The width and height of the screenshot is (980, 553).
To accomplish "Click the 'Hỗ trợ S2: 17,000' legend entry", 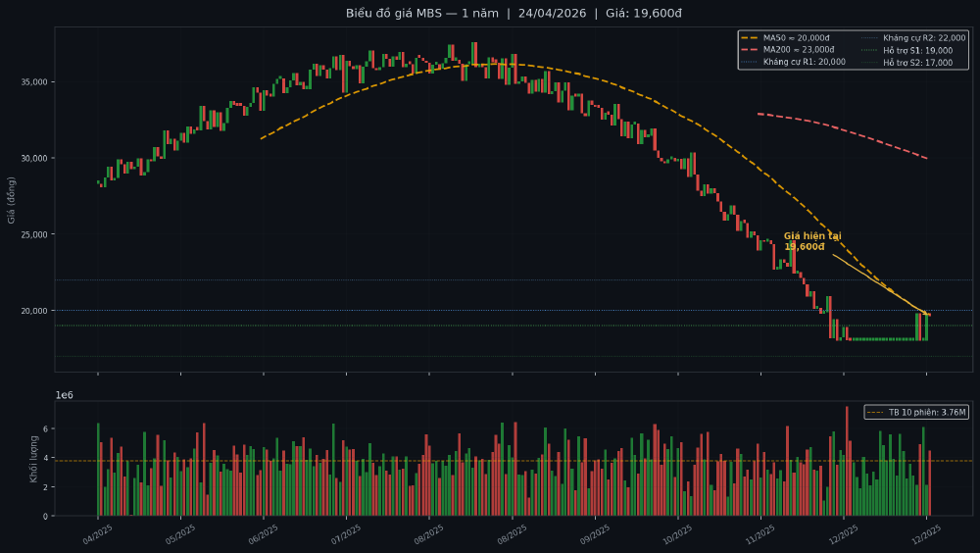I will 906,62.
